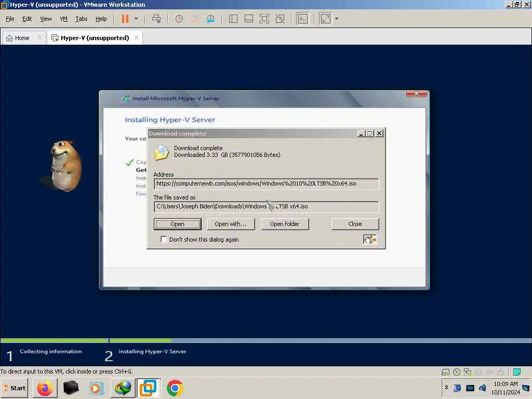This screenshot has height=399, width=532.
Task: Close the Download complete dialog with the X
Action: click(x=379, y=134)
